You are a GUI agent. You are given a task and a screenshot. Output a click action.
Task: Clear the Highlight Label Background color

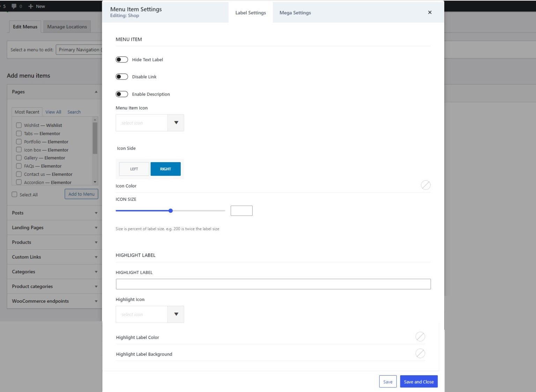(420, 353)
